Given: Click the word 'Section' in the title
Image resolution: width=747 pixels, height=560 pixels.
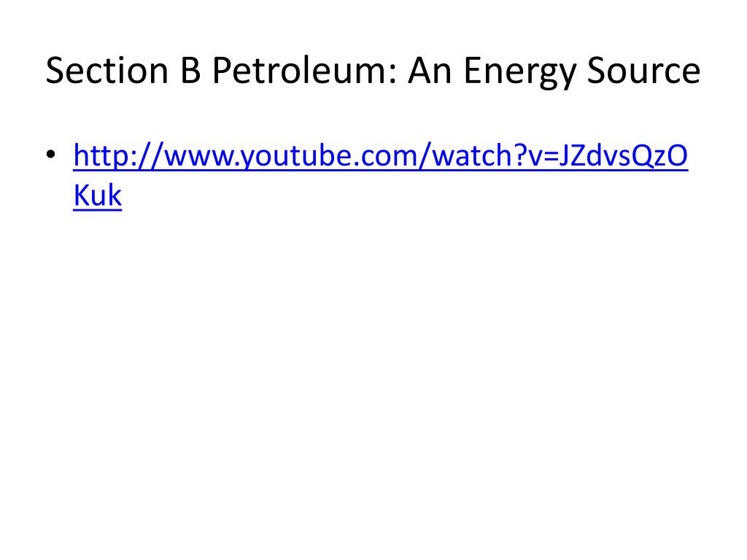Looking at the screenshot, I should pos(107,71).
